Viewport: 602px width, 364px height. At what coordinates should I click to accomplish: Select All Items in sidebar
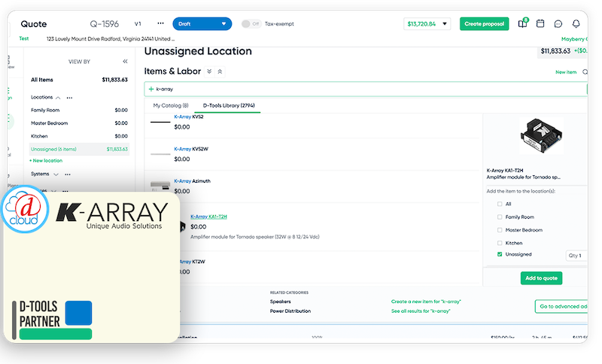click(x=79, y=80)
